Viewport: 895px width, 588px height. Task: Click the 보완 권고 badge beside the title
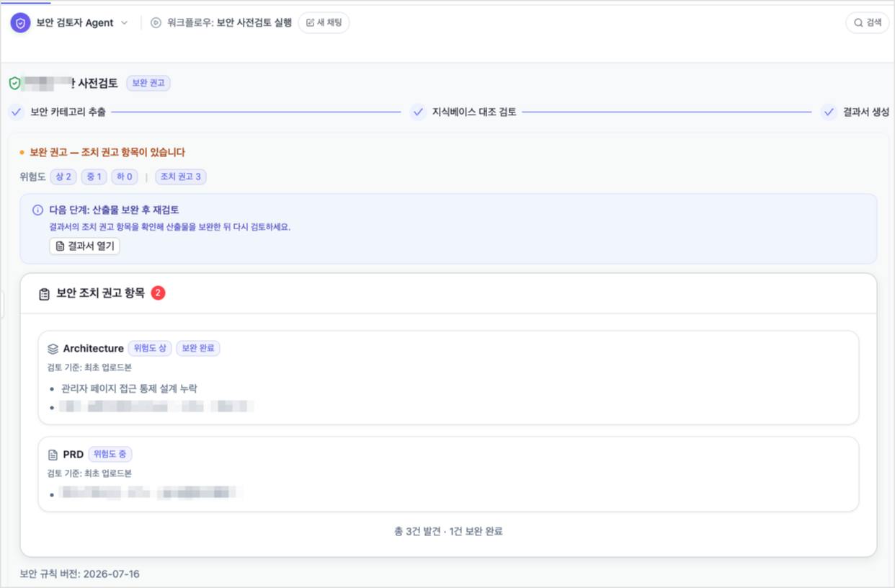tap(148, 83)
